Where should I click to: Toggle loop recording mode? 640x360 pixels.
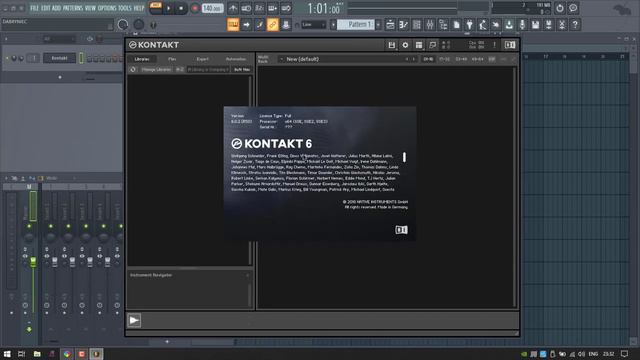(x=286, y=8)
